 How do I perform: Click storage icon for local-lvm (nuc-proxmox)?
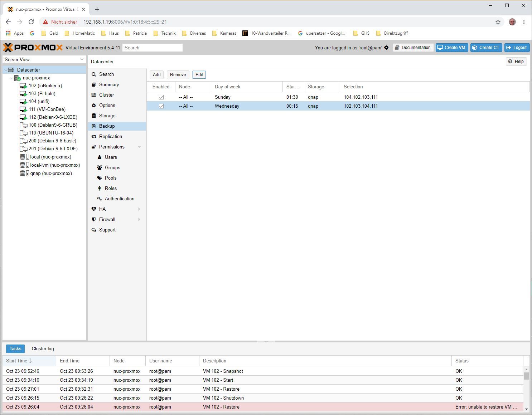(x=24, y=165)
